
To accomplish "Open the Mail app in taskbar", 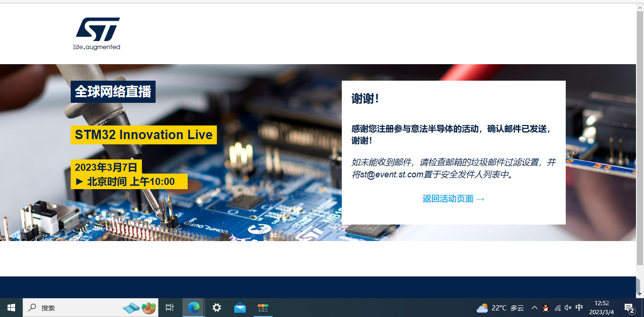I will pyautogui.click(x=239, y=308).
